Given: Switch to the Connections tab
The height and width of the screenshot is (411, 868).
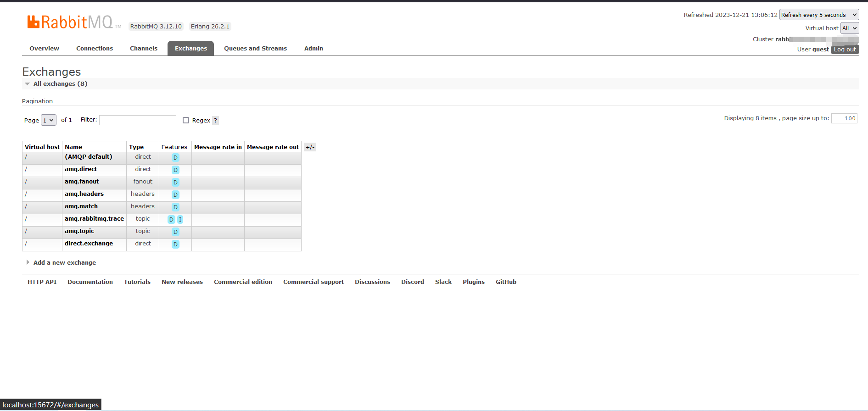Looking at the screenshot, I should [x=95, y=49].
